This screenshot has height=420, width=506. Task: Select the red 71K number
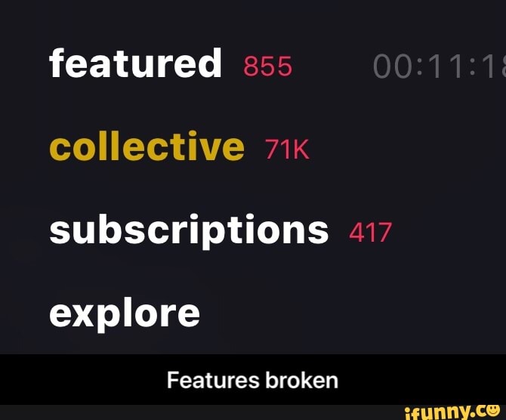(287, 149)
